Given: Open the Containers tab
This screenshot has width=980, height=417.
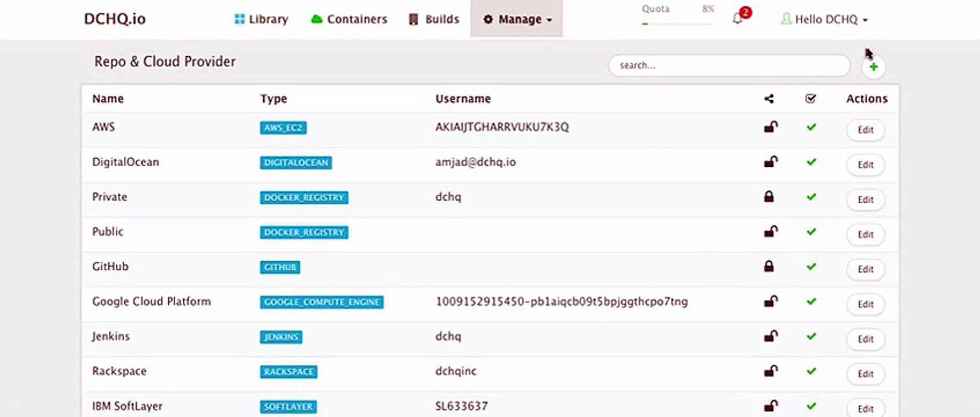Looking at the screenshot, I should pos(349,19).
